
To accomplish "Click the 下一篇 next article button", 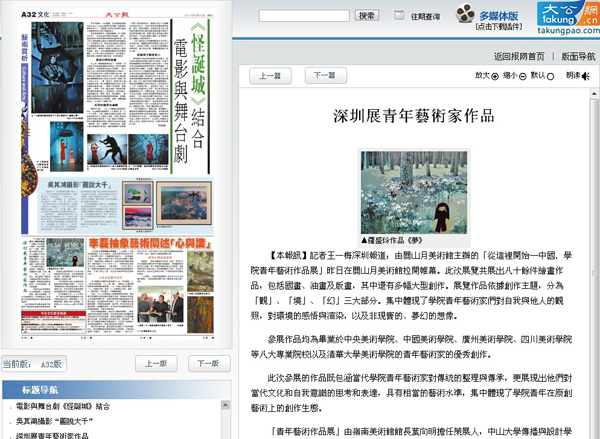I will pos(326,75).
